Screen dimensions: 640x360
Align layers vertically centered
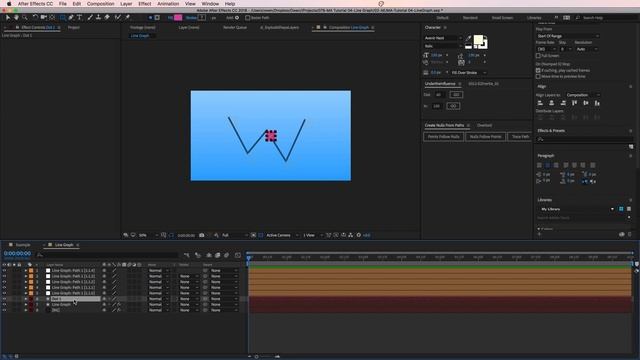[586, 103]
